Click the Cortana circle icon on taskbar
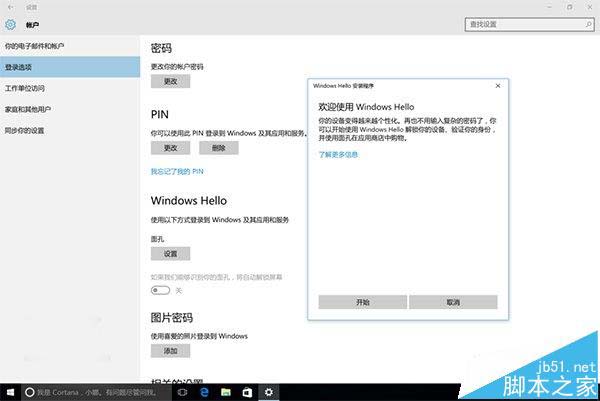This screenshot has height=401, width=600. pyautogui.click(x=29, y=392)
